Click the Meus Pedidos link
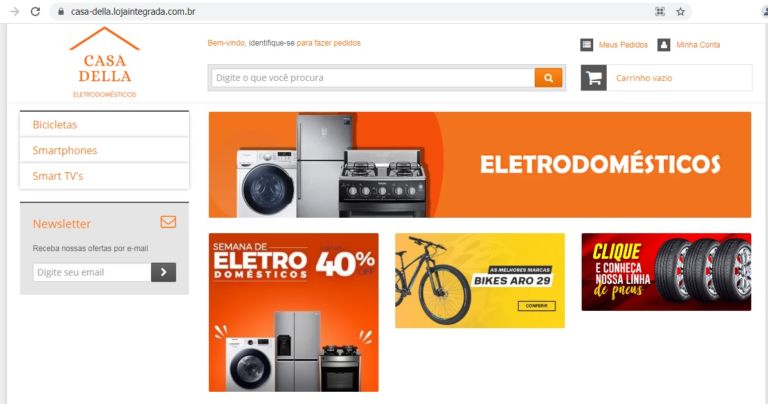This screenshot has height=404, width=768. 623,45
